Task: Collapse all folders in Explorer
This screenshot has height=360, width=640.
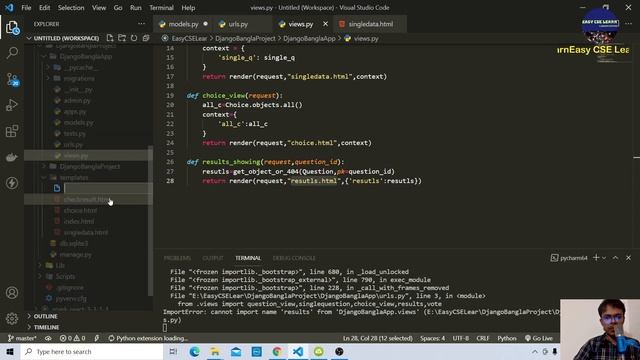Action: (146, 38)
